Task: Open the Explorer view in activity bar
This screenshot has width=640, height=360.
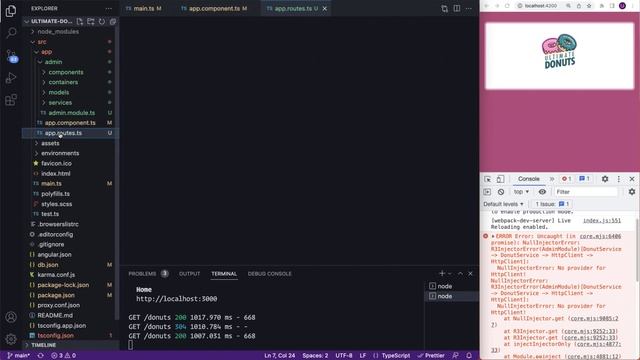Action: [11, 11]
